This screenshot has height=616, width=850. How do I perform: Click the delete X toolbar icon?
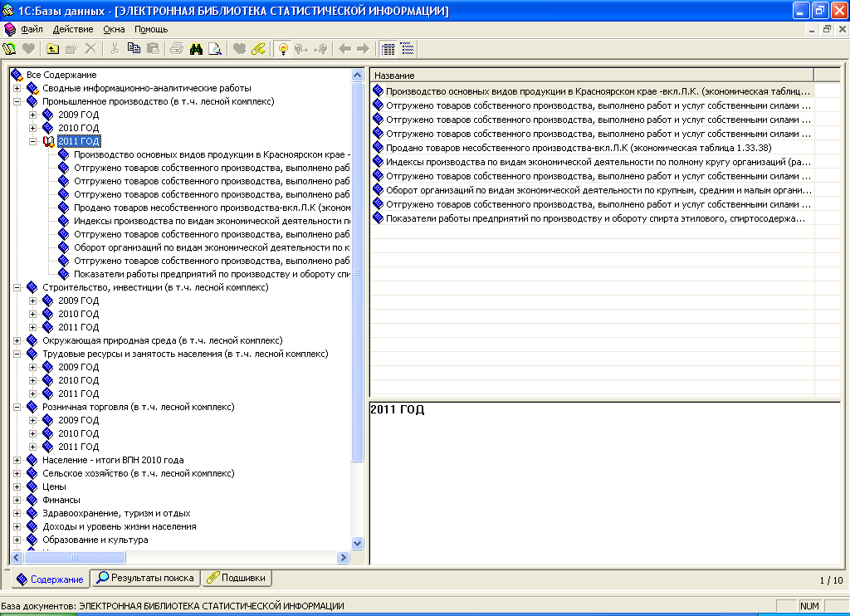pyautogui.click(x=90, y=49)
